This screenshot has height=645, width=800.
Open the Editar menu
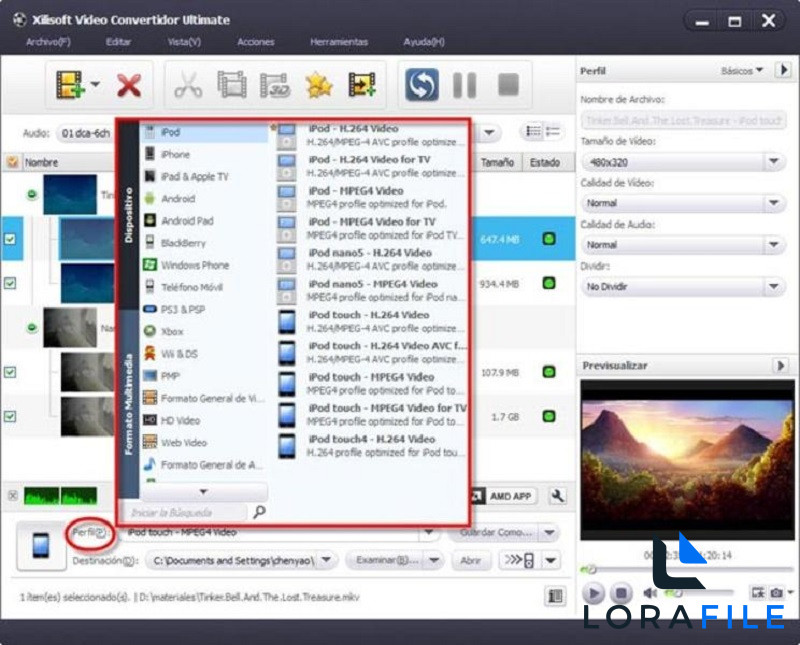coord(118,42)
